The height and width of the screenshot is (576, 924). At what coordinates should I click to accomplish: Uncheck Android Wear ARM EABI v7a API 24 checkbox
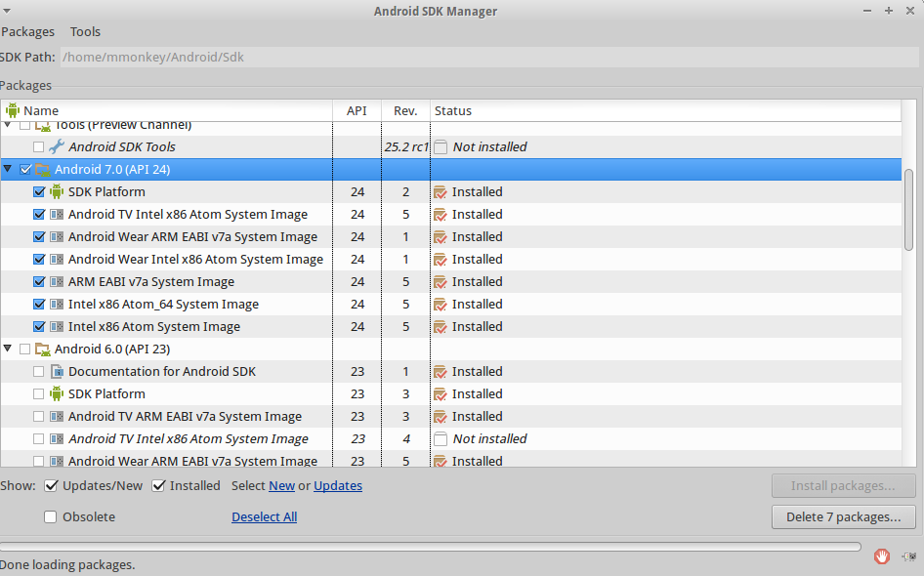[x=38, y=237]
